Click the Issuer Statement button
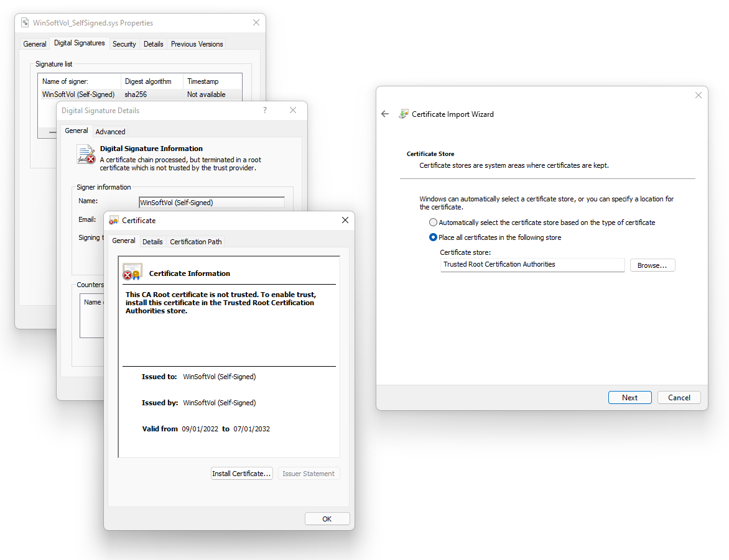 [x=309, y=474]
